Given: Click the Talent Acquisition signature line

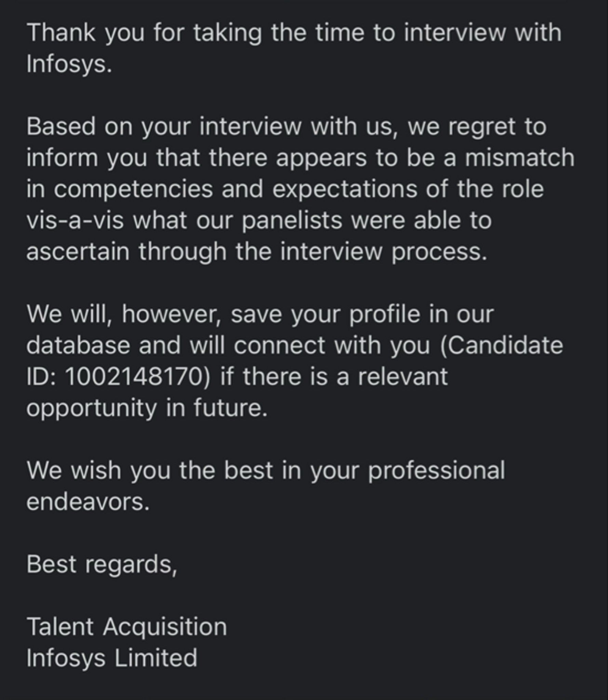Looking at the screenshot, I should [x=127, y=627].
